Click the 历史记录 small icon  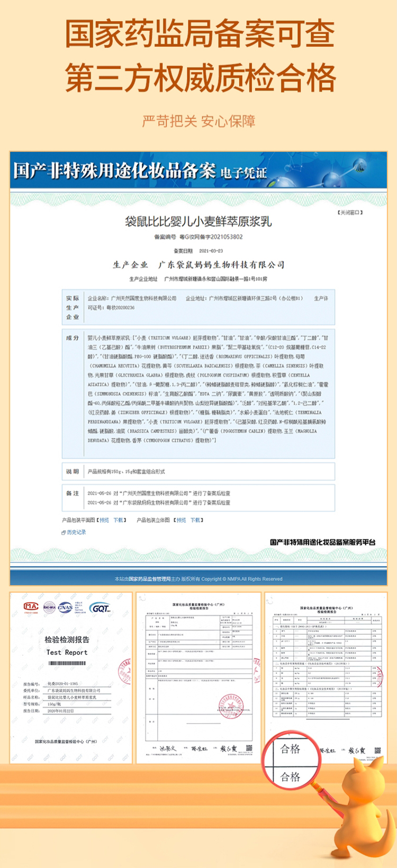click(x=64, y=532)
